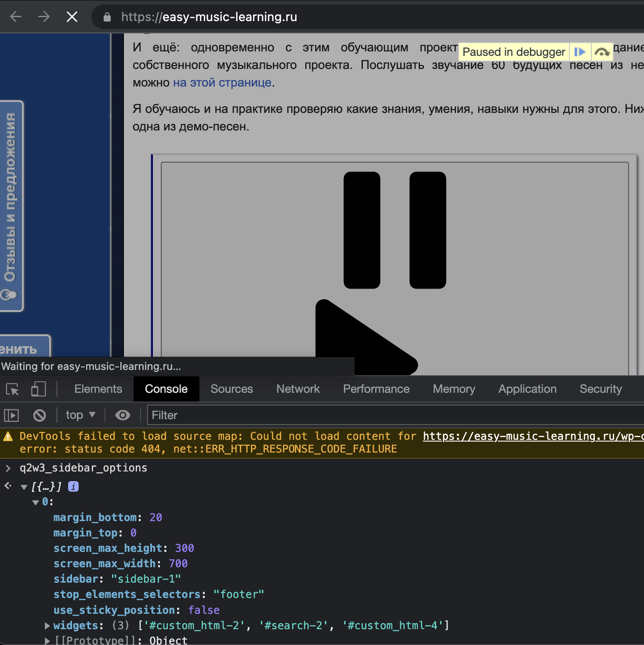Select the screen_max_width: 700 property
This screenshot has height=645, width=644.
pyautogui.click(x=121, y=564)
